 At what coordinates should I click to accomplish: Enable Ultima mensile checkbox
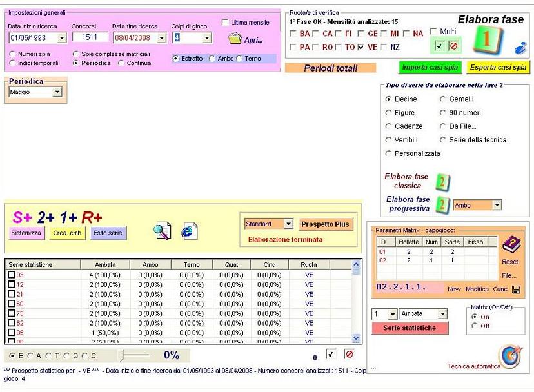(225, 22)
